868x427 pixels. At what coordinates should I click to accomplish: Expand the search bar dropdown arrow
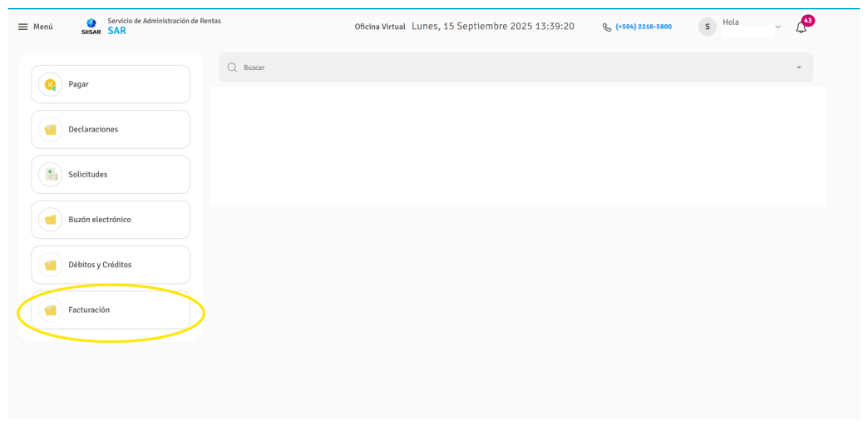tap(799, 67)
